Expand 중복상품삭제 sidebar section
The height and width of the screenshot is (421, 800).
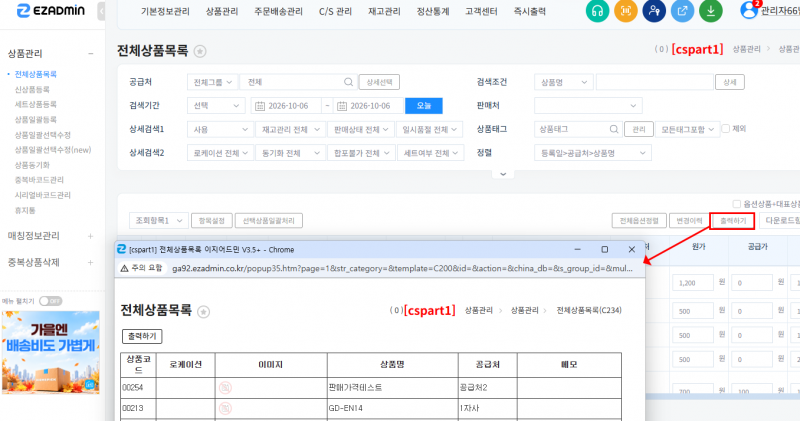(90, 262)
